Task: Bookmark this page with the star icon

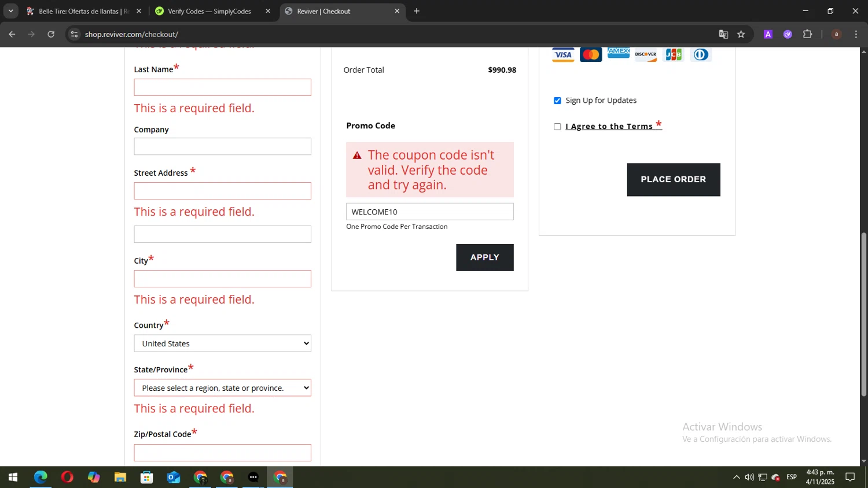Action: point(741,34)
